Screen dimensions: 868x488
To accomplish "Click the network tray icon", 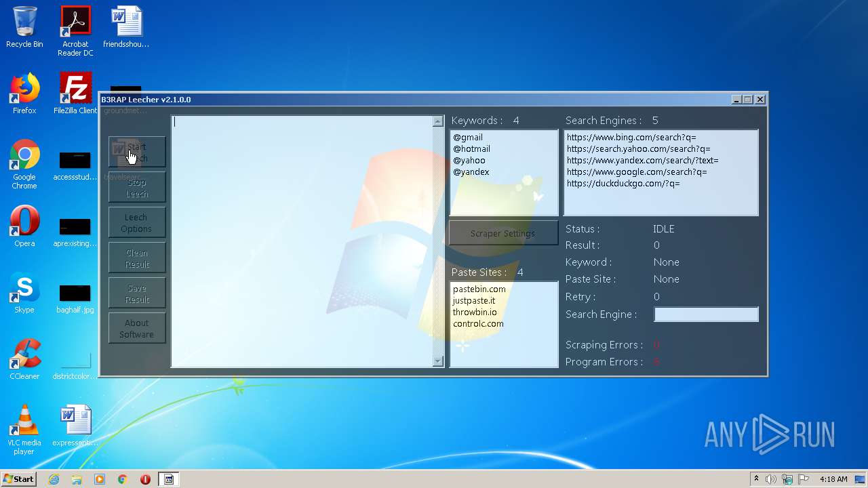I will pyautogui.click(x=787, y=479).
